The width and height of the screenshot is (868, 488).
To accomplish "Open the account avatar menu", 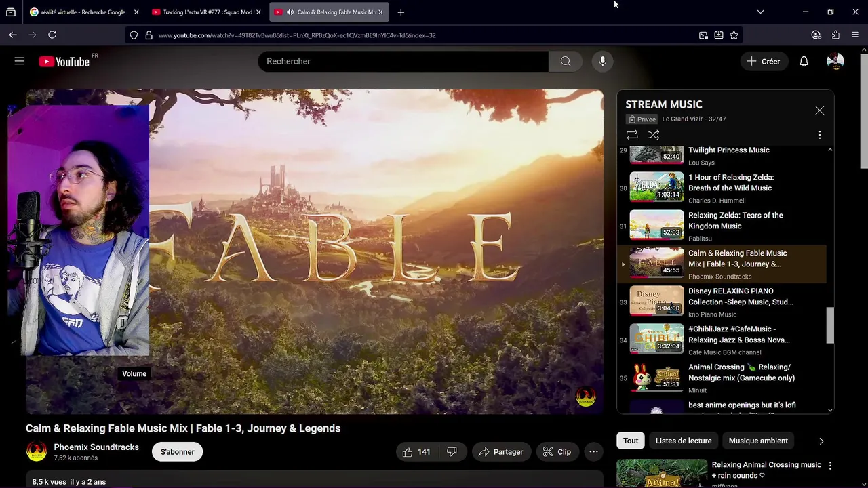I will click(x=835, y=61).
